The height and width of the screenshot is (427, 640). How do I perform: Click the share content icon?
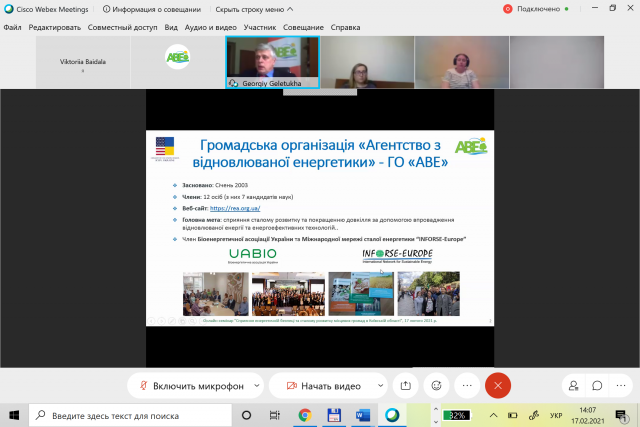point(406,385)
